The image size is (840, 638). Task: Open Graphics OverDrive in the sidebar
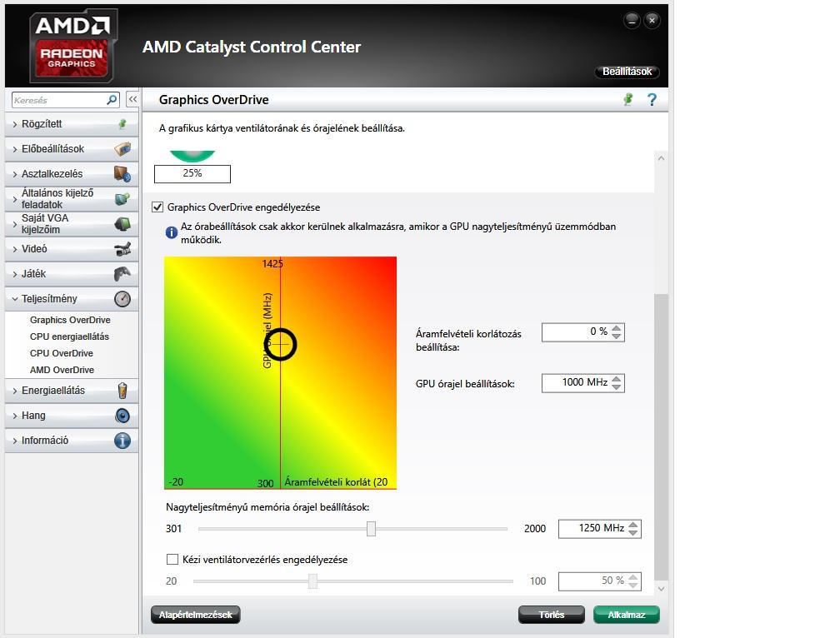coord(70,320)
